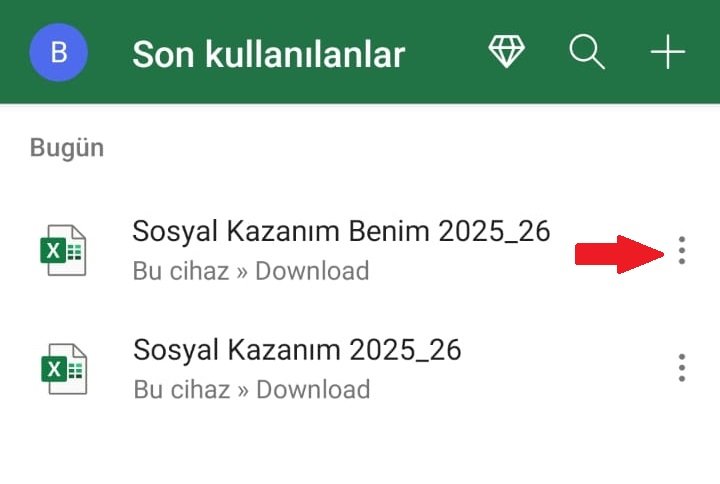Click the '»' separator in first file's path

pos(242,271)
